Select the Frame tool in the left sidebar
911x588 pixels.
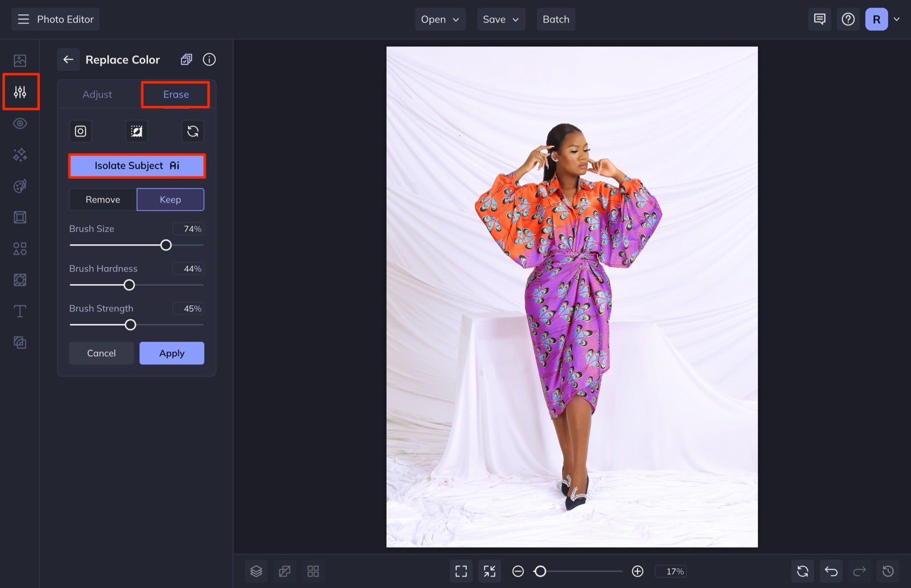click(x=20, y=217)
